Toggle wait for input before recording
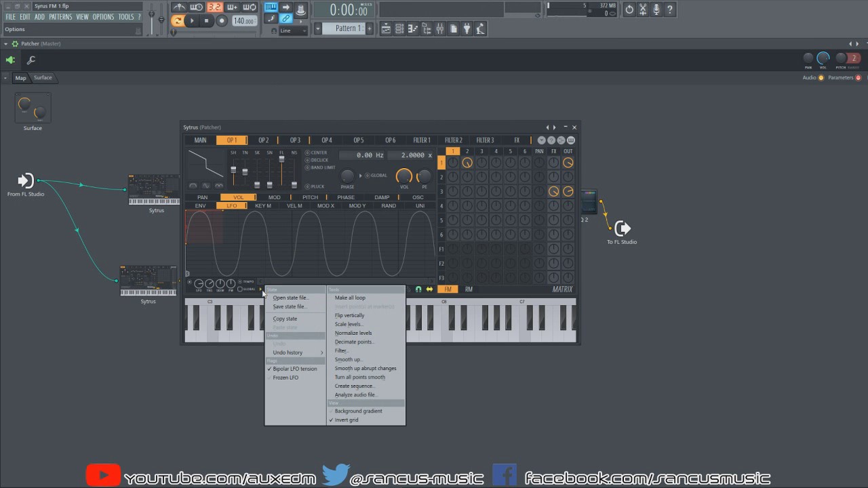The width and height of the screenshot is (868, 488). click(x=197, y=7)
